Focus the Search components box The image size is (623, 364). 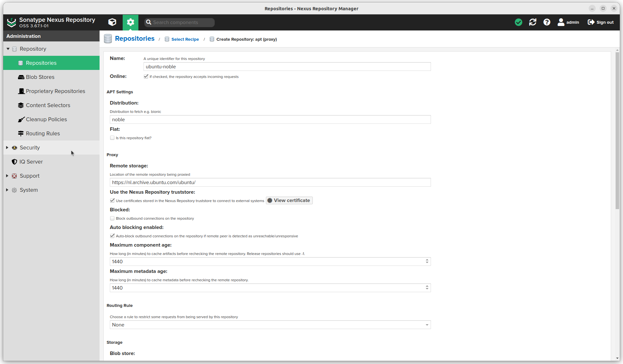[x=180, y=22]
